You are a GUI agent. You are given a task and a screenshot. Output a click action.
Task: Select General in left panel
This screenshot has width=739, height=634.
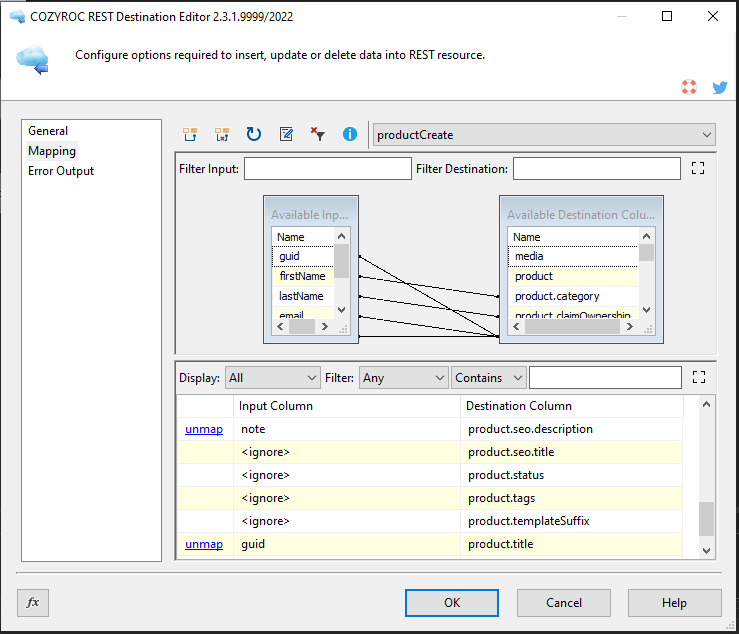(x=48, y=131)
